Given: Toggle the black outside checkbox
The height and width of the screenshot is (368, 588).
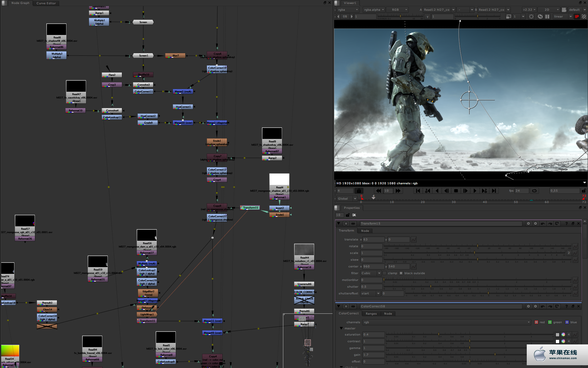Looking at the screenshot, I should pyautogui.click(x=401, y=273).
